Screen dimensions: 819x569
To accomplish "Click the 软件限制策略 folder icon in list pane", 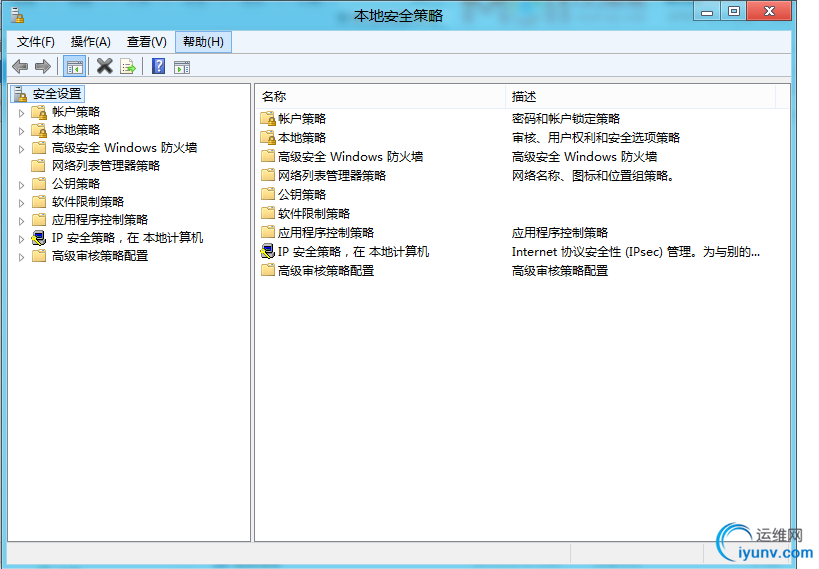I will (x=268, y=213).
